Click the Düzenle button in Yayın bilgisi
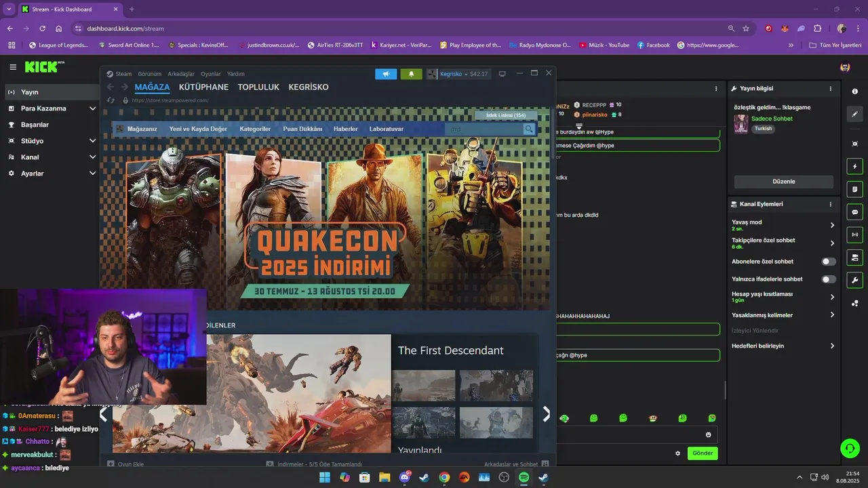This screenshot has height=488, width=868. [x=784, y=182]
